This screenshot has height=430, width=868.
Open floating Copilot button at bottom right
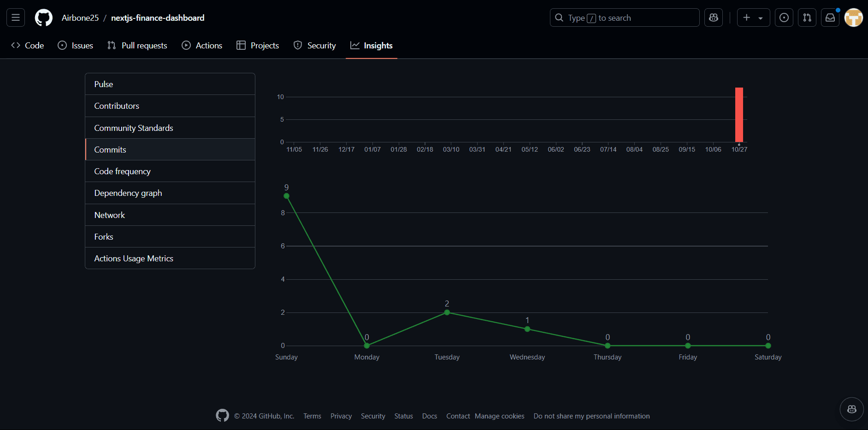point(852,409)
